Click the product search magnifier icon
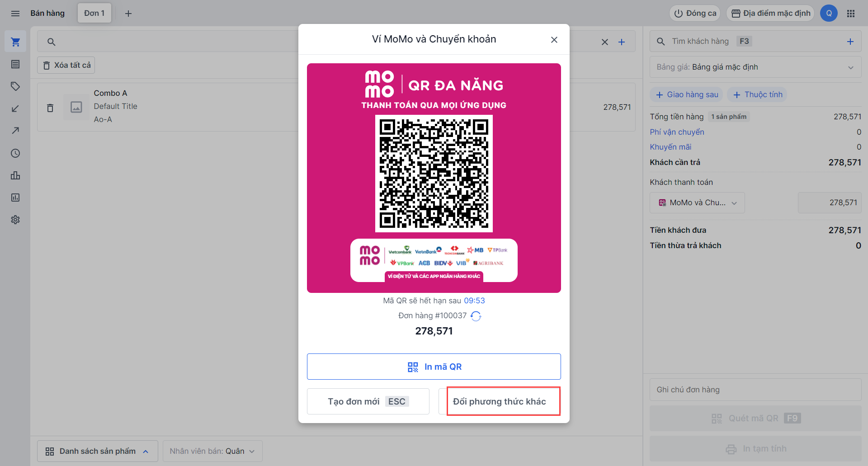 [52, 42]
